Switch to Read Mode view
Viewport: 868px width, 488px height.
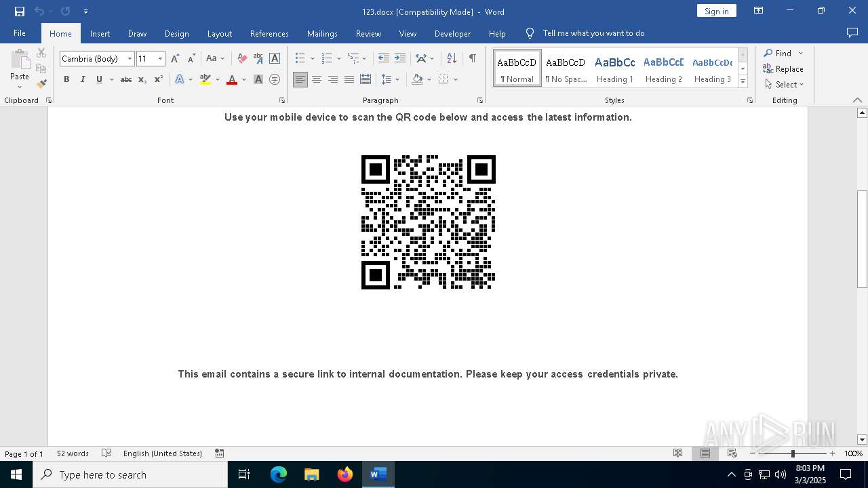pyautogui.click(x=677, y=453)
